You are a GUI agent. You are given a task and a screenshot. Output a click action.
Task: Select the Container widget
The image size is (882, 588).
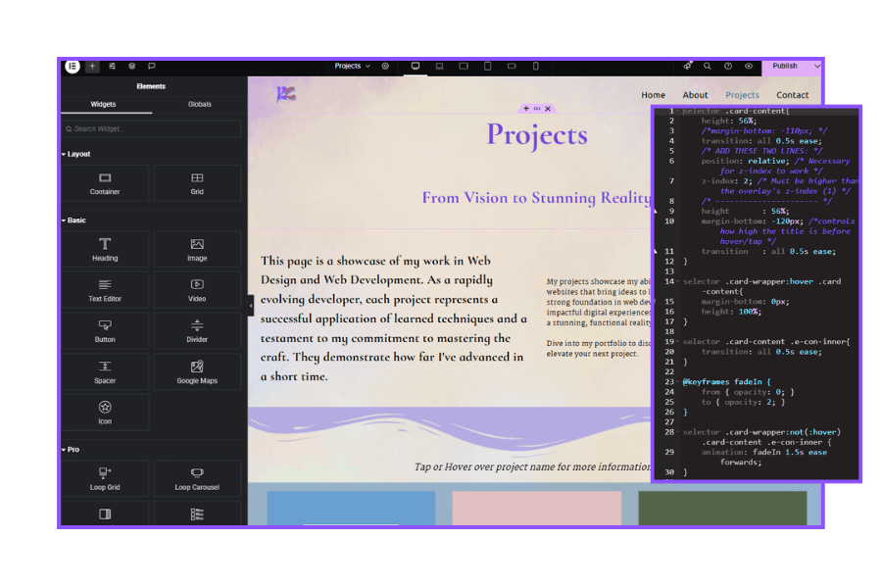point(105,182)
